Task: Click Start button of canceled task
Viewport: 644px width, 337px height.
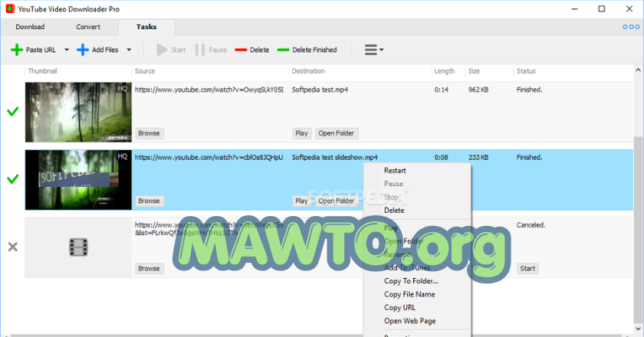Action: click(527, 268)
